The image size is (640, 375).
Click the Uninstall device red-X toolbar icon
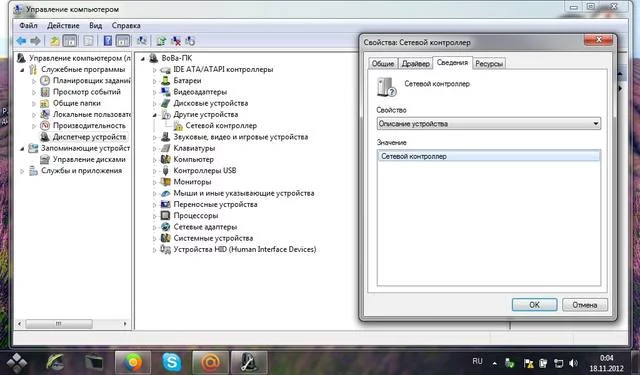click(x=176, y=41)
